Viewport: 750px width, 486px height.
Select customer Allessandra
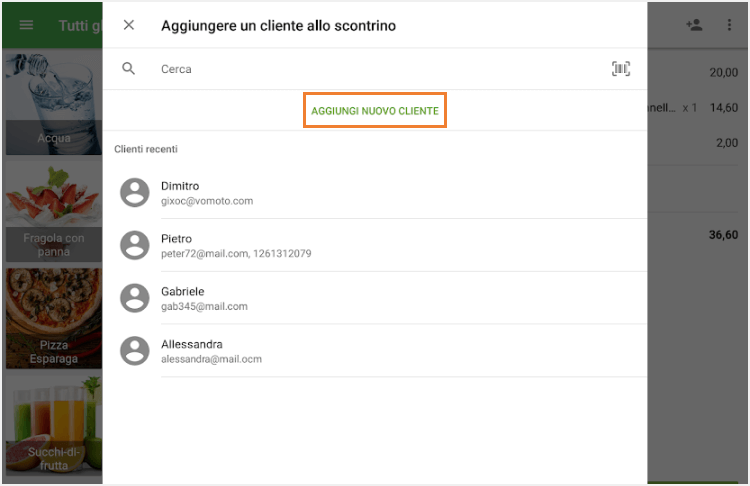tap(375, 351)
